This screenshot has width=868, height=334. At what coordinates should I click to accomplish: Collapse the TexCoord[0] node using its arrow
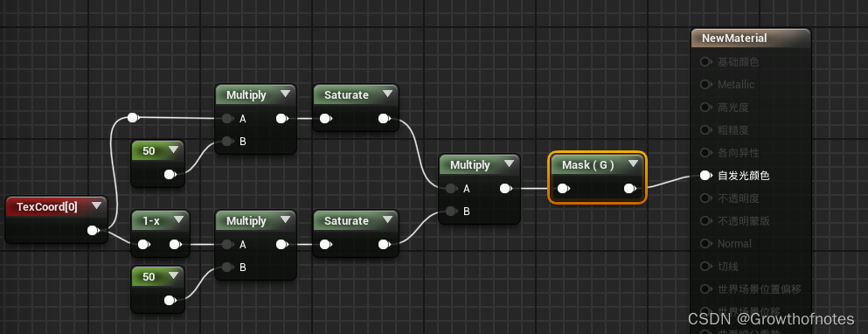click(x=97, y=206)
